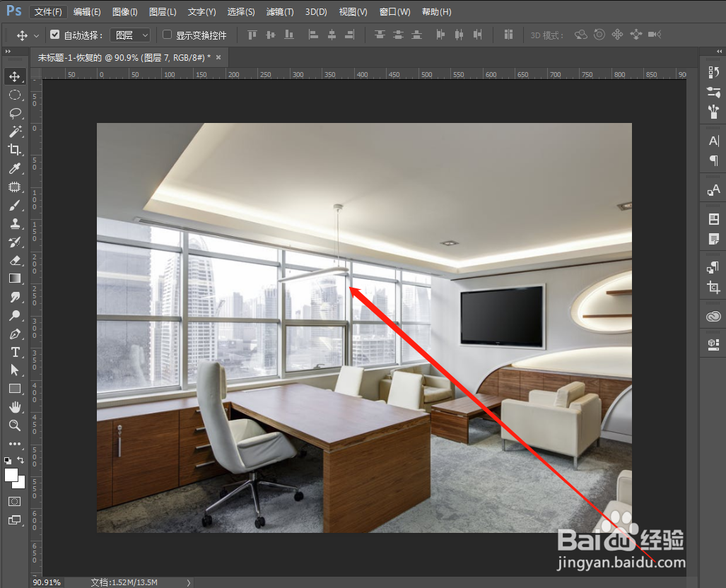Select the Pen tool
This screenshot has height=588, width=726.
point(15,334)
